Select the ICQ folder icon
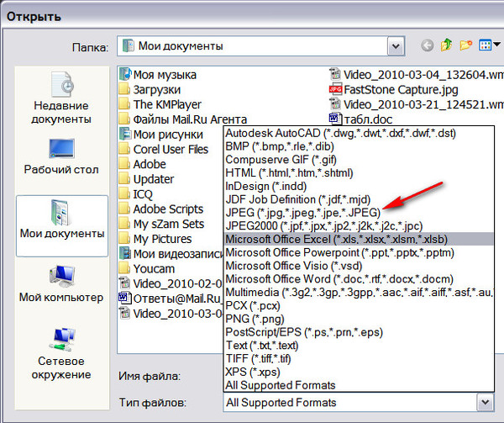This screenshot has width=504, height=423. point(124,193)
